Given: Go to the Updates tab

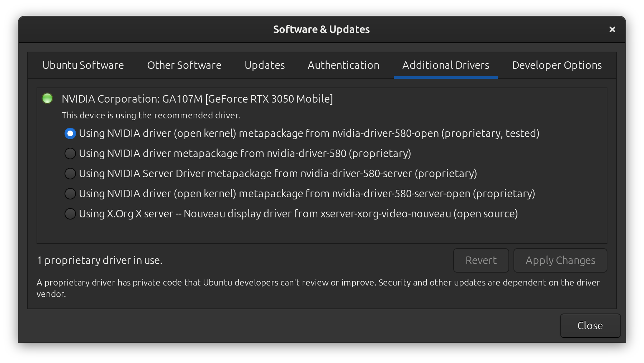Looking at the screenshot, I should click(265, 65).
